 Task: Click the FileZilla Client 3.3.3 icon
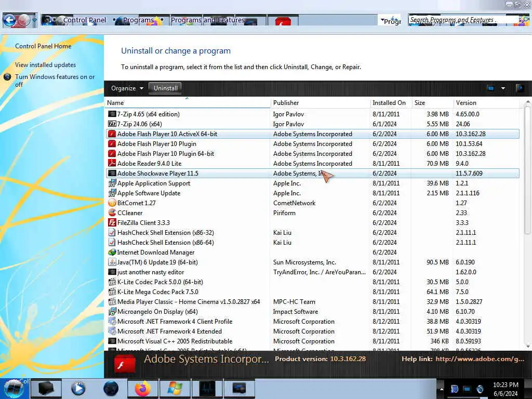point(112,222)
